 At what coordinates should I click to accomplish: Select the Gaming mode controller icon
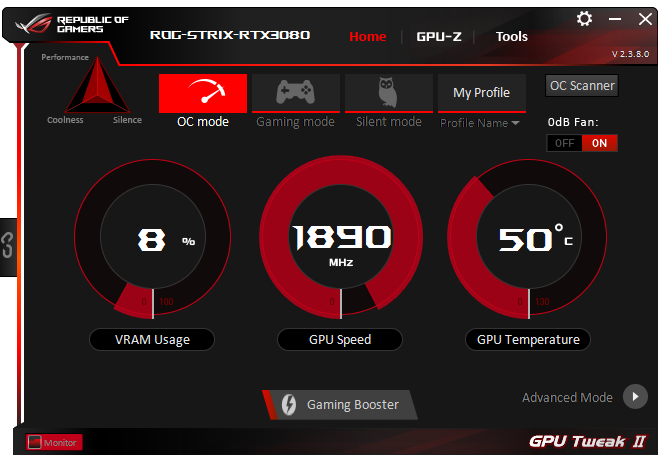(295, 93)
